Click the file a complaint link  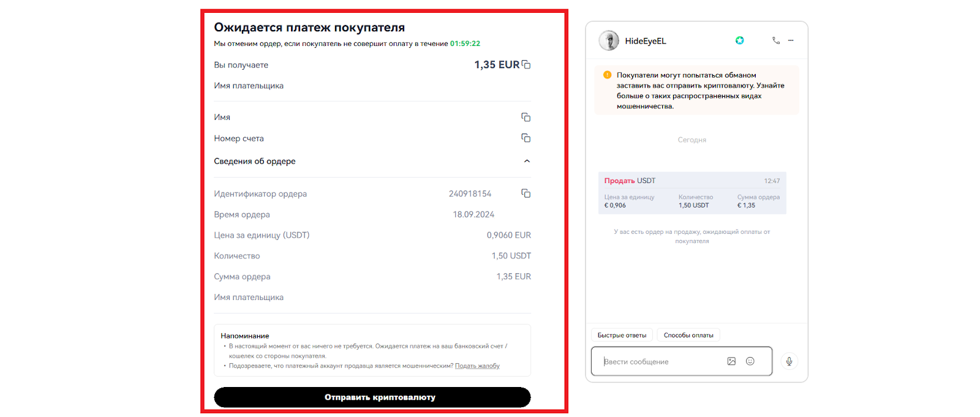477,366
